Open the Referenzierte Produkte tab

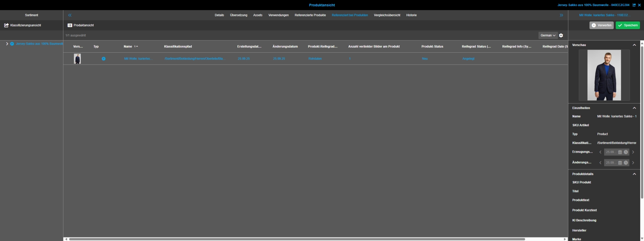pyautogui.click(x=310, y=15)
